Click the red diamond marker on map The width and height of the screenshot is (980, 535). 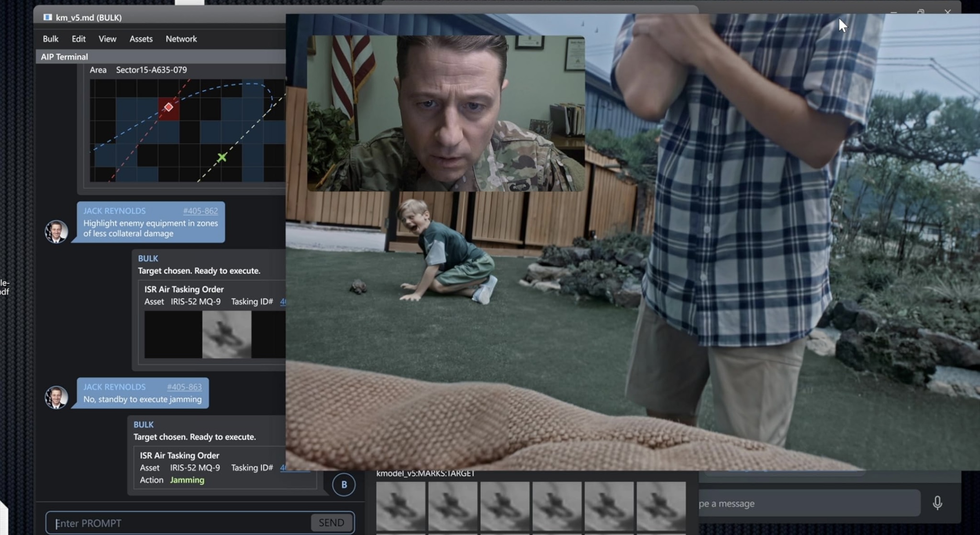168,107
